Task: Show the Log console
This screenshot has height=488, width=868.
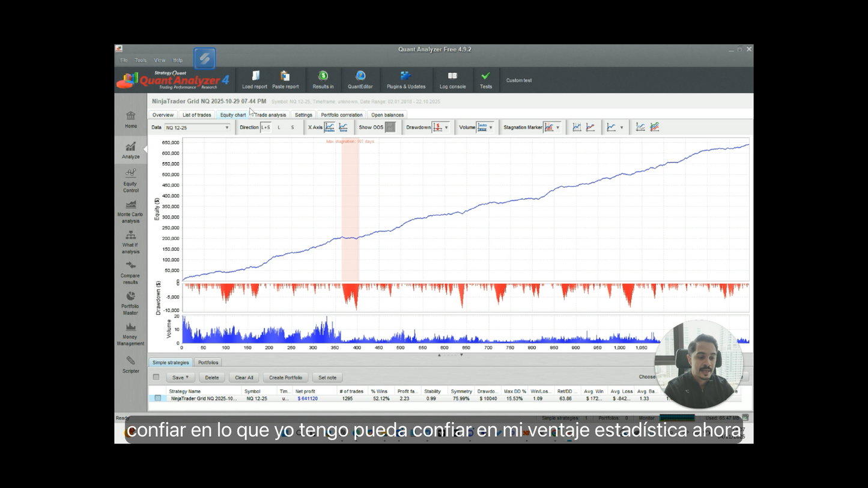Action: pyautogui.click(x=453, y=80)
